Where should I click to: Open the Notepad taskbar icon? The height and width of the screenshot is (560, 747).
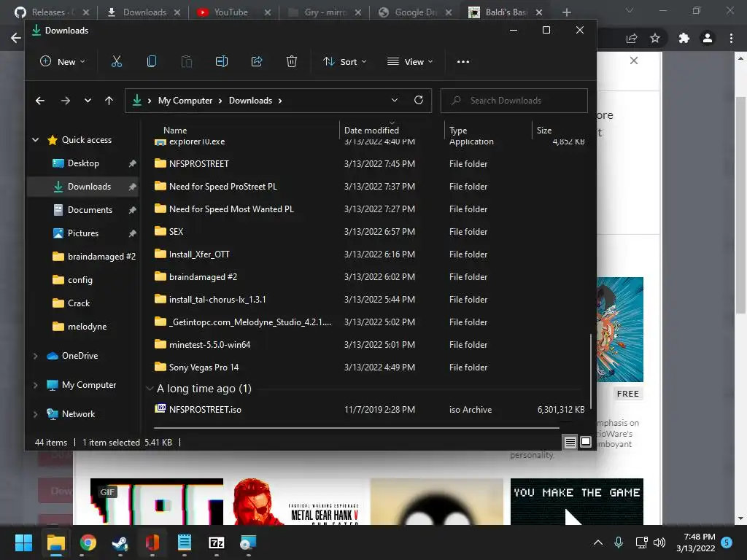coord(185,542)
